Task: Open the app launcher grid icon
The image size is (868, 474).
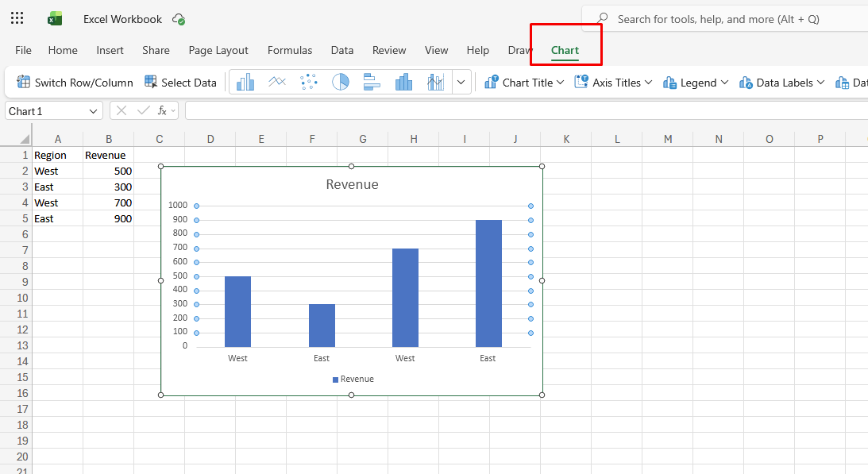Action: point(17,18)
